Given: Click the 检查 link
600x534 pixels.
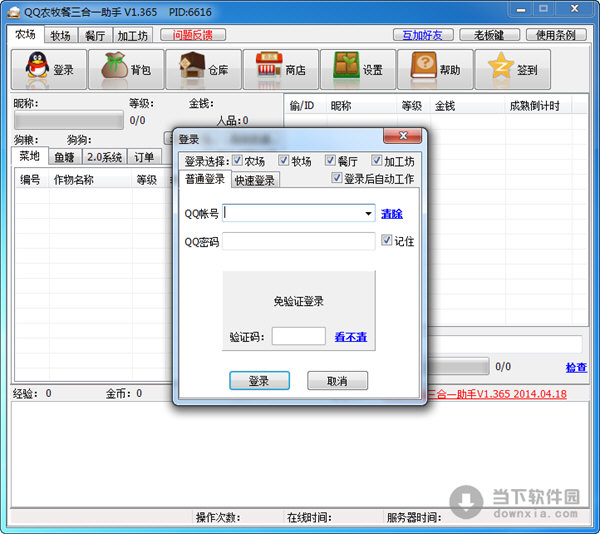Looking at the screenshot, I should point(576,367).
